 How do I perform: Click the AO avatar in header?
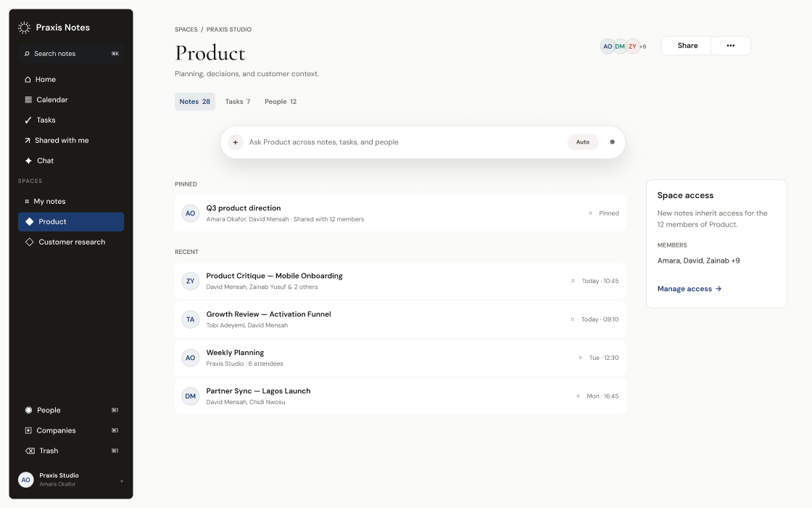(x=608, y=46)
